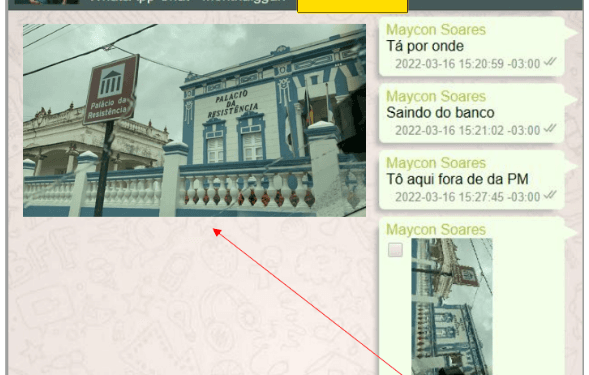Select the message 'Tô aqui fora de da PM'
The image size is (589, 375).
pyautogui.click(x=457, y=179)
